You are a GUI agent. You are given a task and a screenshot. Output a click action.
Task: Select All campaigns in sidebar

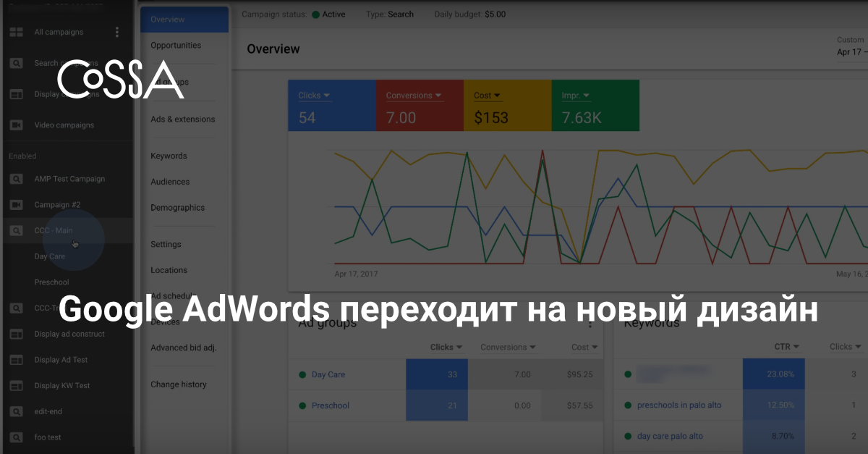click(x=59, y=32)
